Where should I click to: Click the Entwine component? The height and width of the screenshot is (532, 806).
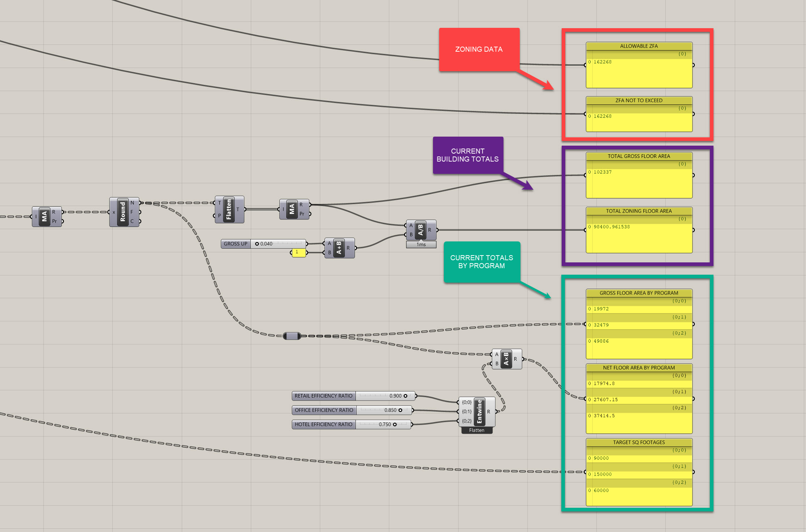coord(479,412)
